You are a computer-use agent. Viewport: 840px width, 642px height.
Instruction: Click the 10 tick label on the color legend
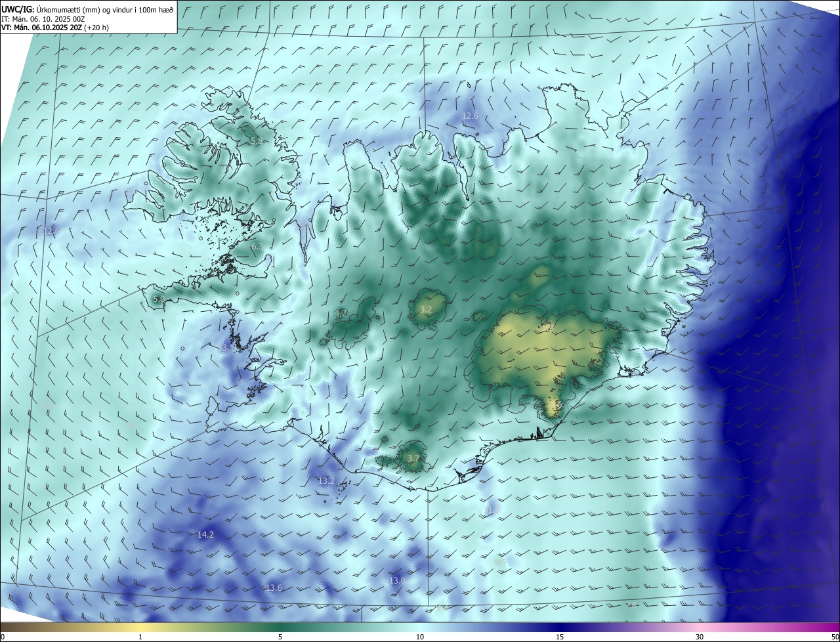click(420, 637)
